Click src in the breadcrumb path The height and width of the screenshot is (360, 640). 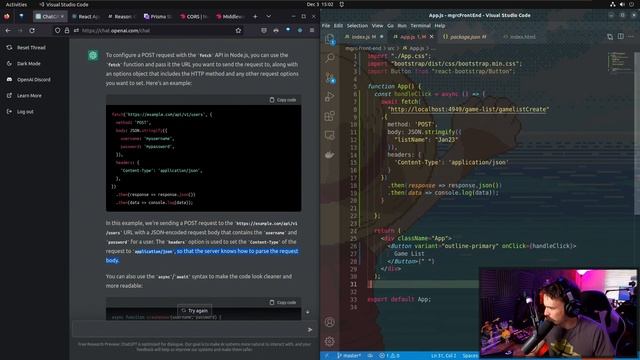[391, 48]
